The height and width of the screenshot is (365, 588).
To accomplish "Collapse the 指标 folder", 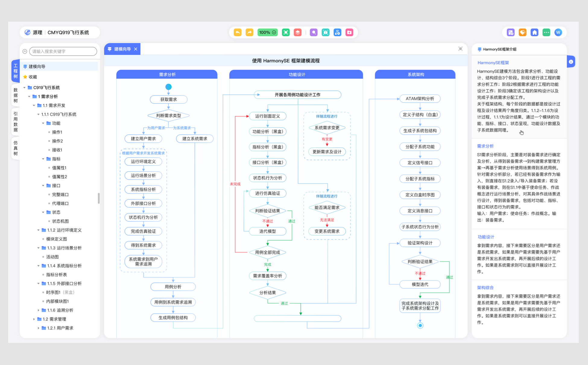I will coord(43,159).
